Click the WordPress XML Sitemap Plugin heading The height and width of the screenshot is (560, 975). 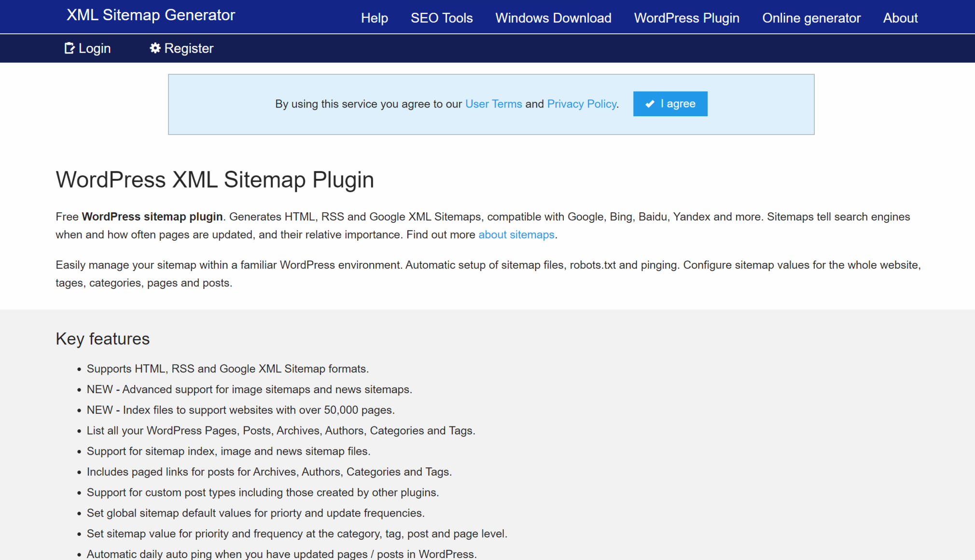tap(215, 179)
